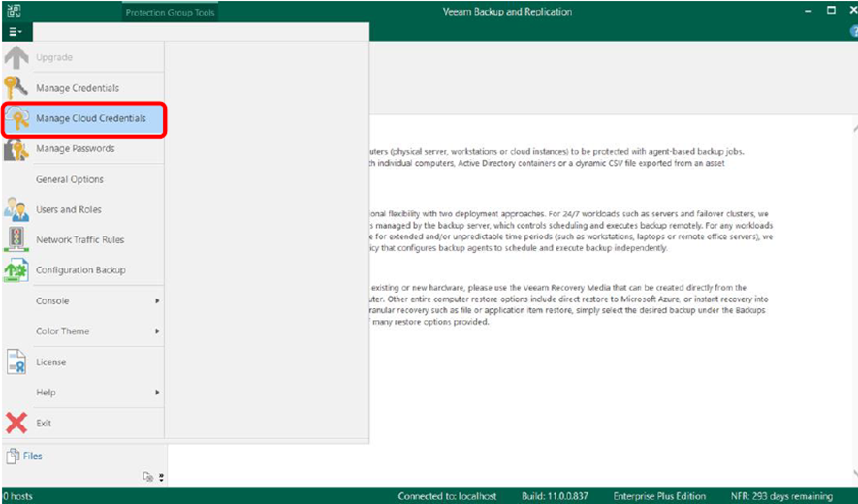This screenshot has height=504, width=858.
Task: Click 'Enterprise Plus Edition' status entry
Action: [659, 496]
